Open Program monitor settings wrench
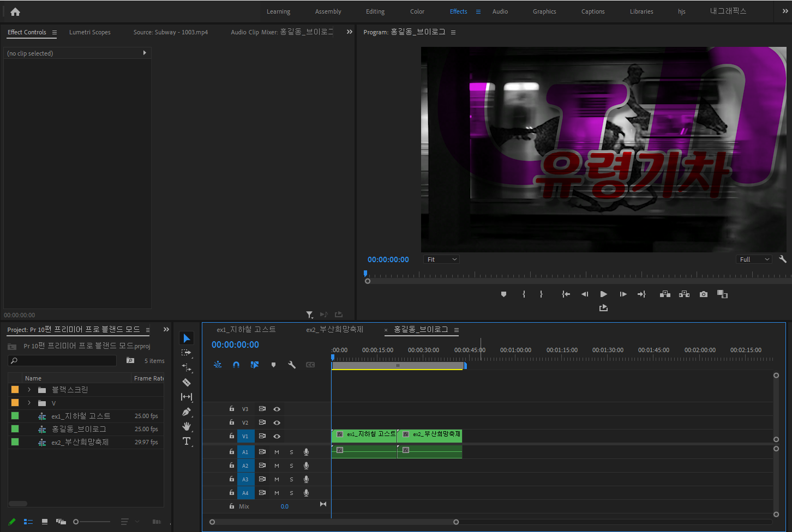The height and width of the screenshot is (532, 792). pos(783,259)
